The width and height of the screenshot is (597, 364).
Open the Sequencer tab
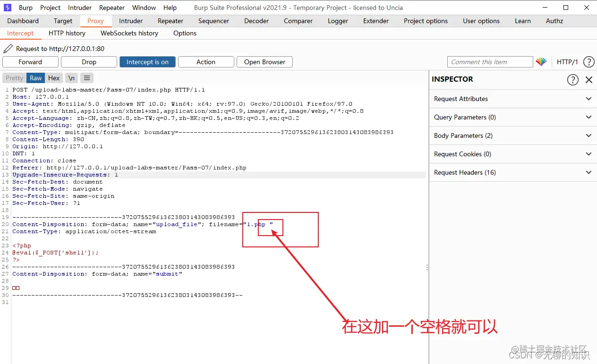(x=213, y=21)
